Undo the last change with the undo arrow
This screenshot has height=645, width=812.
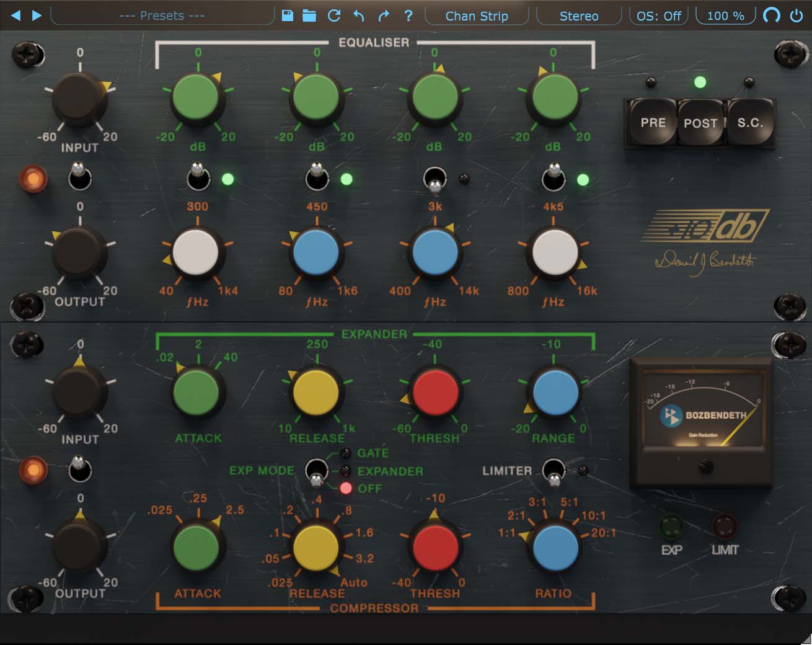(x=358, y=16)
